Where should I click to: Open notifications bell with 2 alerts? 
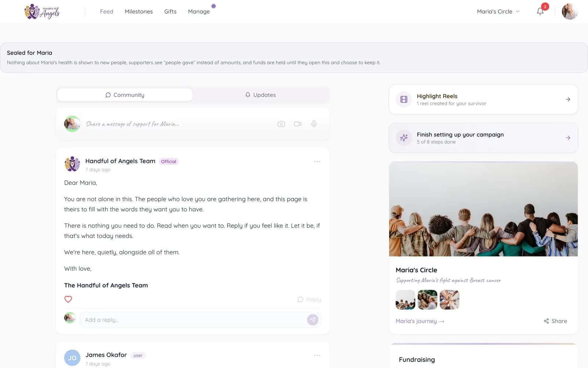540,11
